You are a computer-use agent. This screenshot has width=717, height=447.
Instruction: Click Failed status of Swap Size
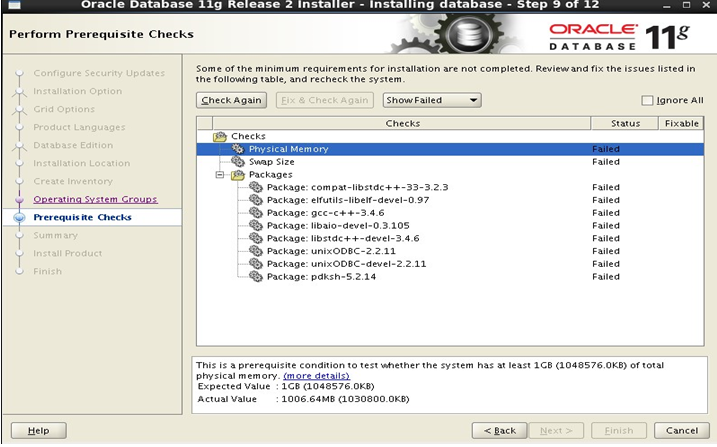(606, 162)
